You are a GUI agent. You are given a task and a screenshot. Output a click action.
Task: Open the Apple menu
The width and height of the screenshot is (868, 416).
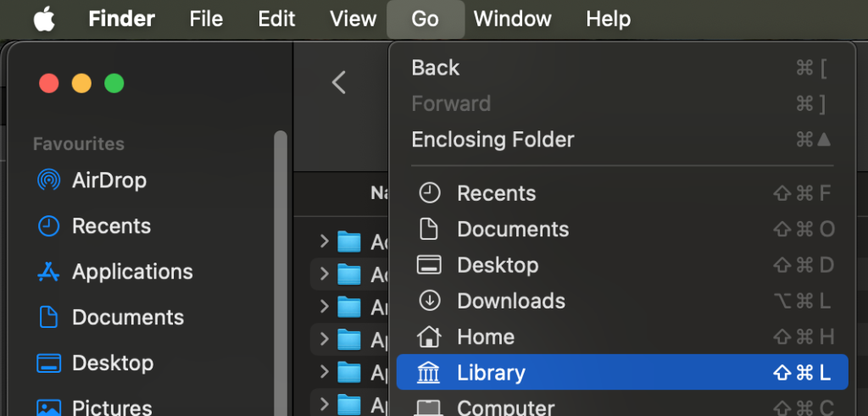[x=44, y=19]
